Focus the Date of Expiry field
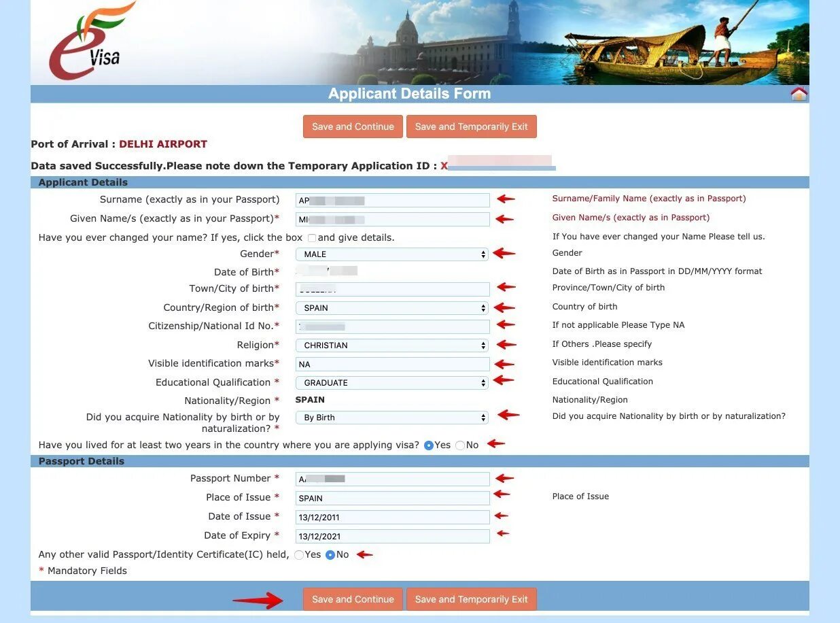 392,536
